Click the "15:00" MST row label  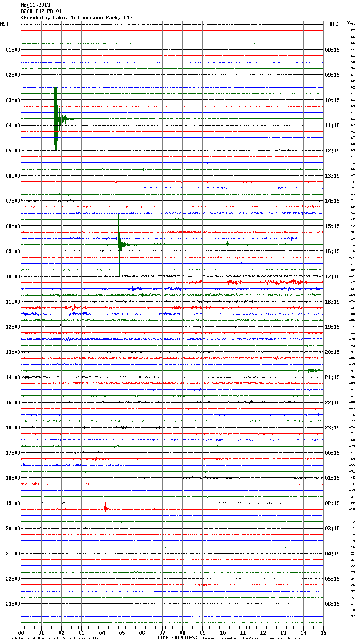[x=13, y=403]
